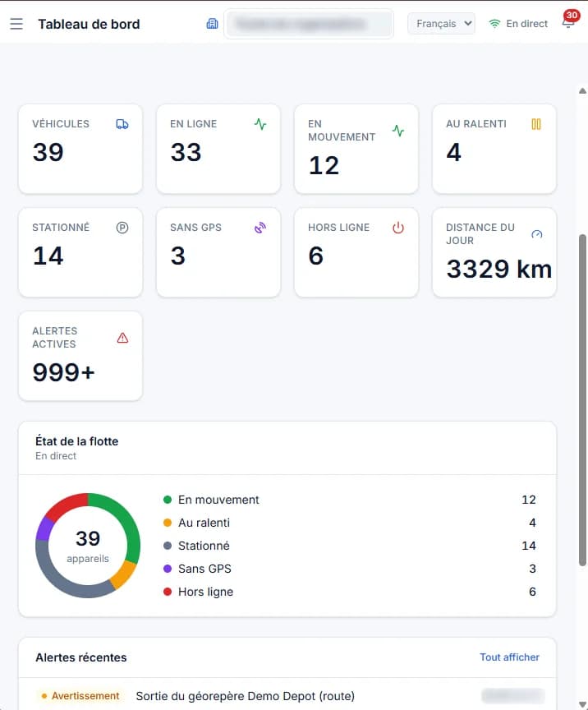Click the pulse icon on En ligne card
The height and width of the screenshot is (710, 588).
click(260, 124)
